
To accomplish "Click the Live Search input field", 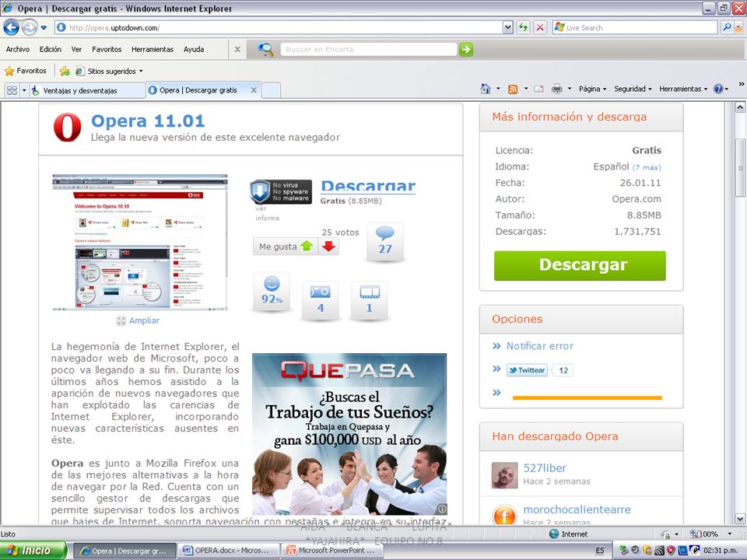I will tap(635, 28).
